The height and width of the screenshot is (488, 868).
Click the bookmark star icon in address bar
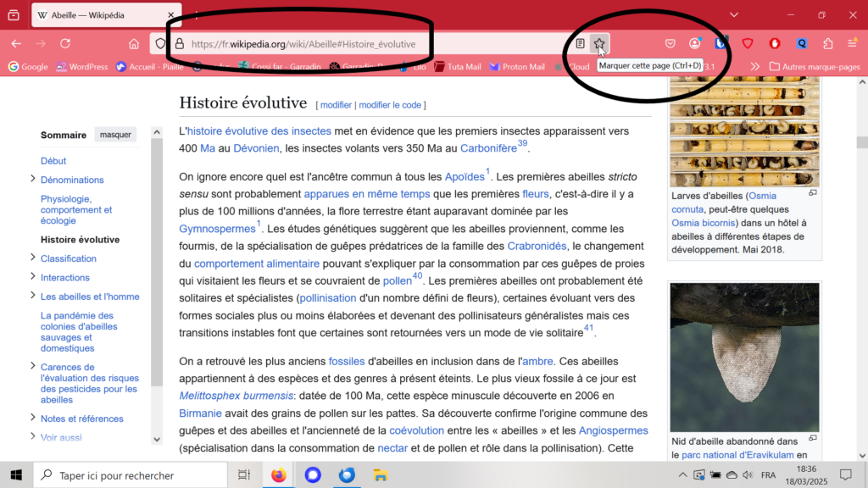599,43
